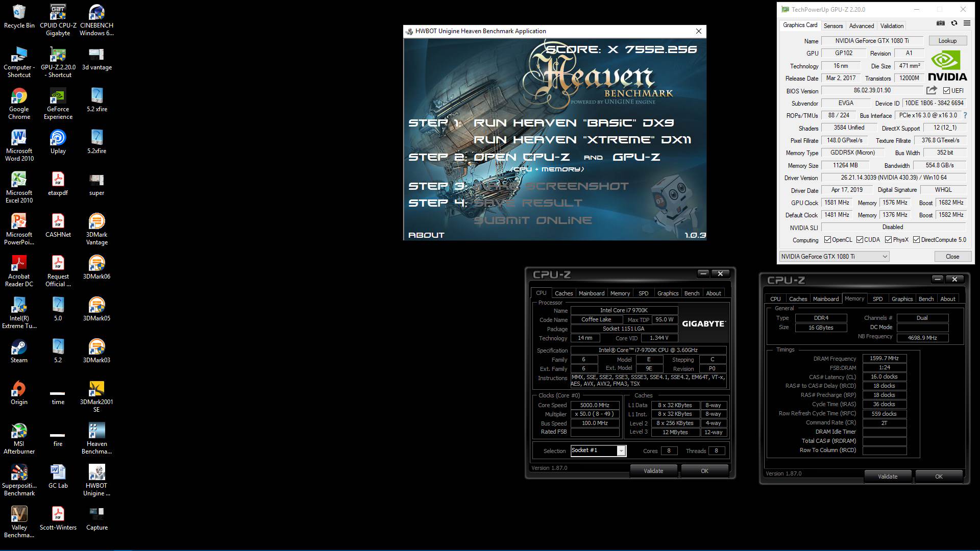This screenshot has height=551, width=980.
Task: Toggle CUDA checkbox in GPU-Z
Action: (860, 240)
